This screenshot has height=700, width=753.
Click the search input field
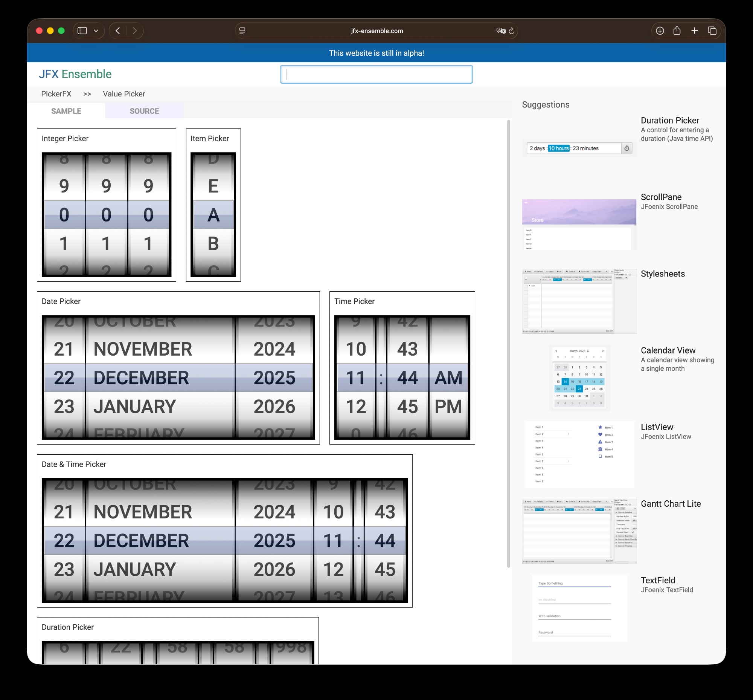point(376,74)
